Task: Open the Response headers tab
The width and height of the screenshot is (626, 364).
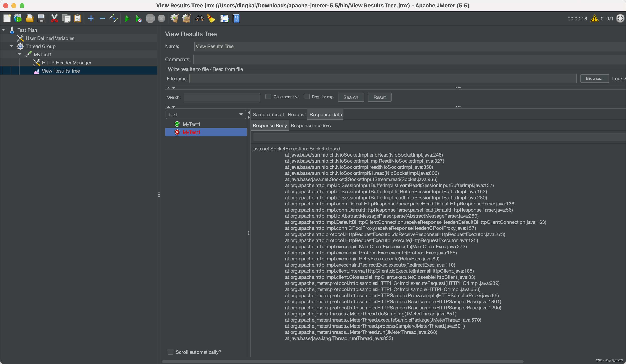Action: (311, 125)
